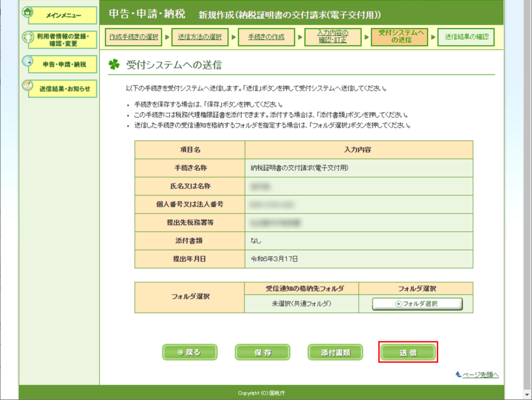
Task: Return to the 入力内容の確認・訂正 step
Action: tap(332, 37)
